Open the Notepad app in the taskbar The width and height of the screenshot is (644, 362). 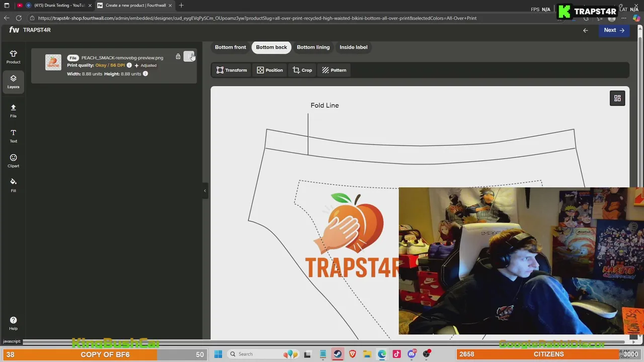pyautogui.click(x=323, y=354)
